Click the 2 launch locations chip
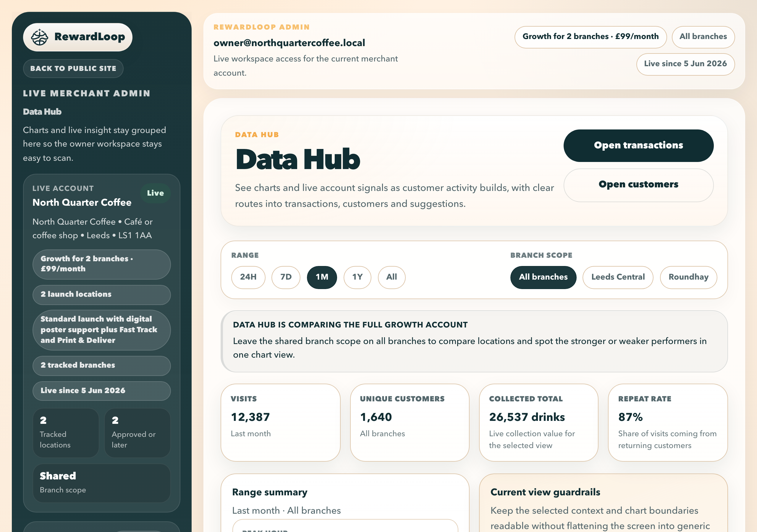Viewport: 757px width, 532px height. (101, 294)
